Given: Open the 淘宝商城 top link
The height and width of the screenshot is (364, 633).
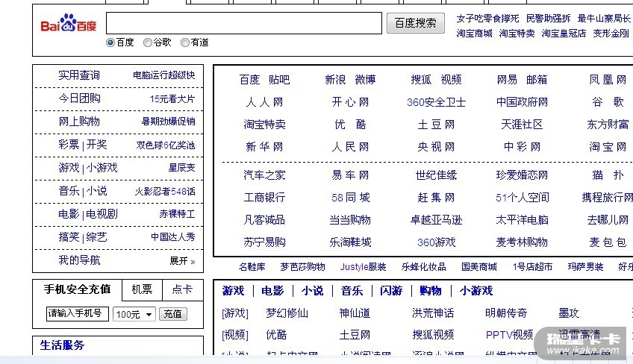Looking at the screenshot, I should [474, 34].
